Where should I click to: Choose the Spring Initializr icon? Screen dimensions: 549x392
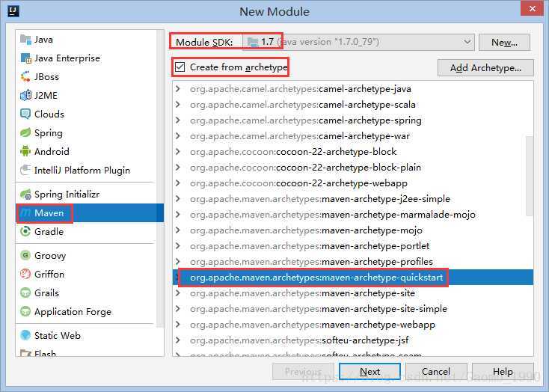pyautogui.click(x=25, y=194)
